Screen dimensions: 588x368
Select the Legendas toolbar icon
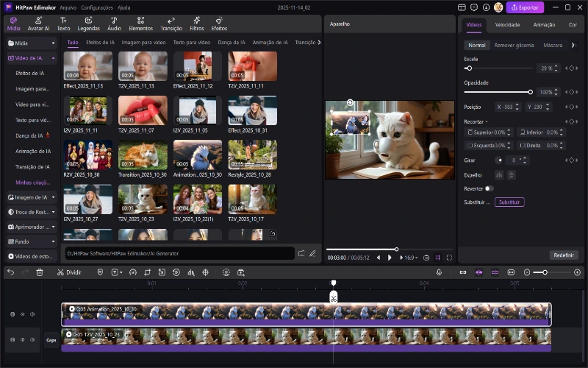88,24
